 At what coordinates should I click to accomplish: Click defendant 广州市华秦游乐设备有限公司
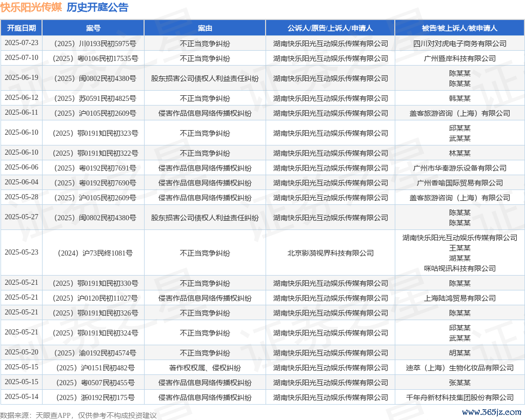[x=460, y=168]
